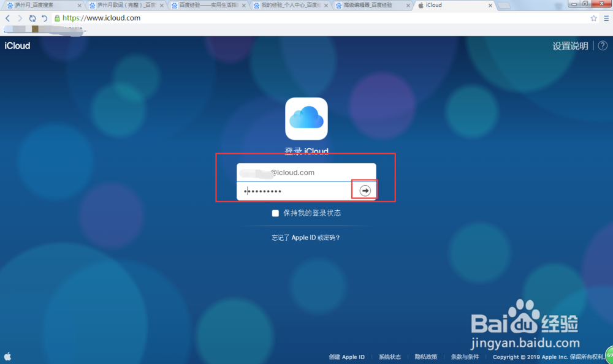Viewport: 613px width, 364px height.
Task: Open the 条款与条件 terms link
Action: pos(465,357)
